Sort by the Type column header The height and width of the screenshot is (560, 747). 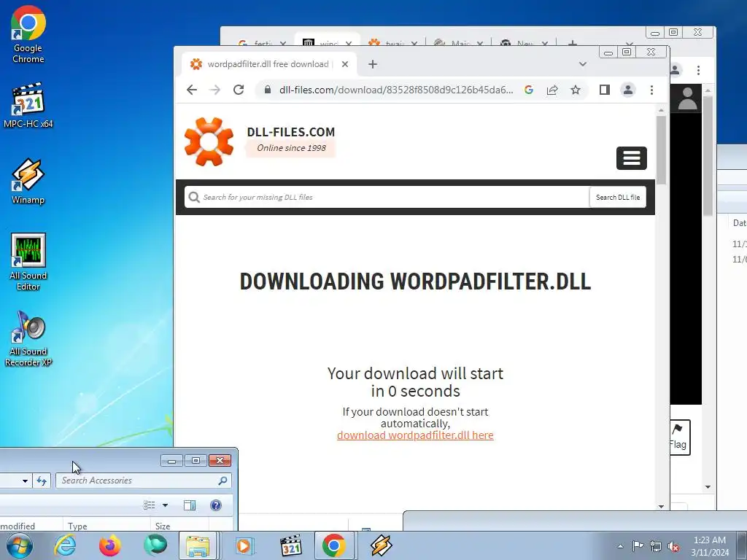(107, 526)
